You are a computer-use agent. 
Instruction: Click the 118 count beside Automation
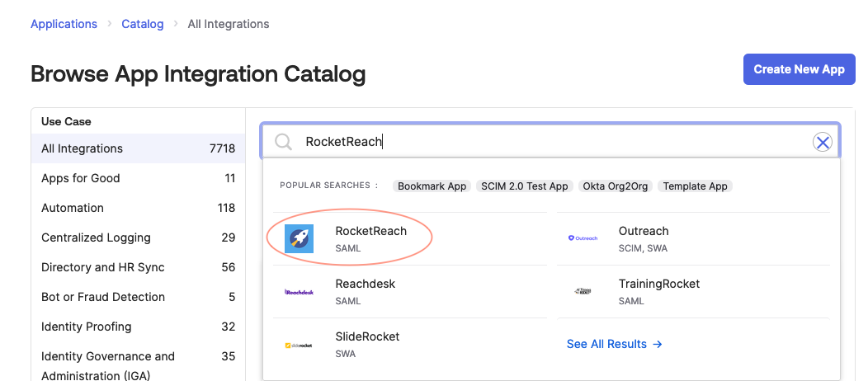click(226, 208)
